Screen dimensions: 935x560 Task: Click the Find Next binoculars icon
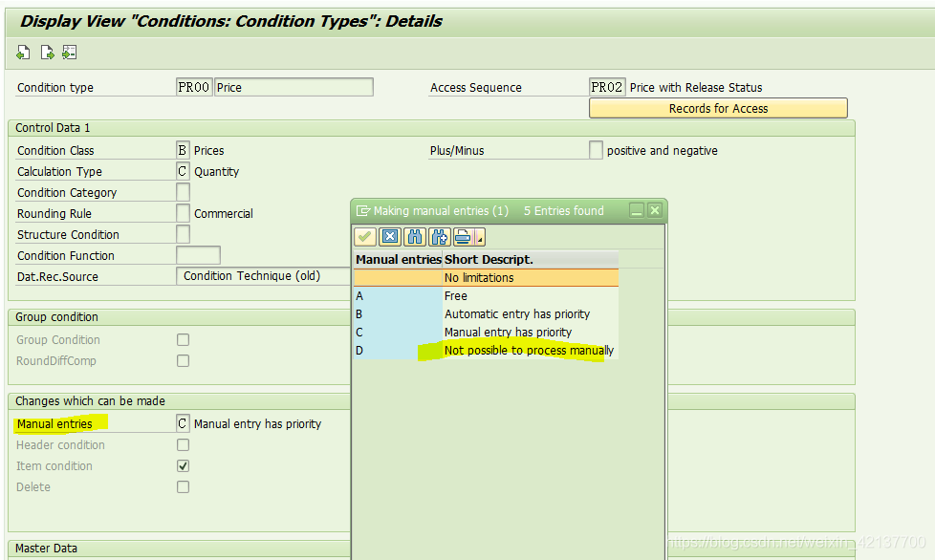click(439, 237)
